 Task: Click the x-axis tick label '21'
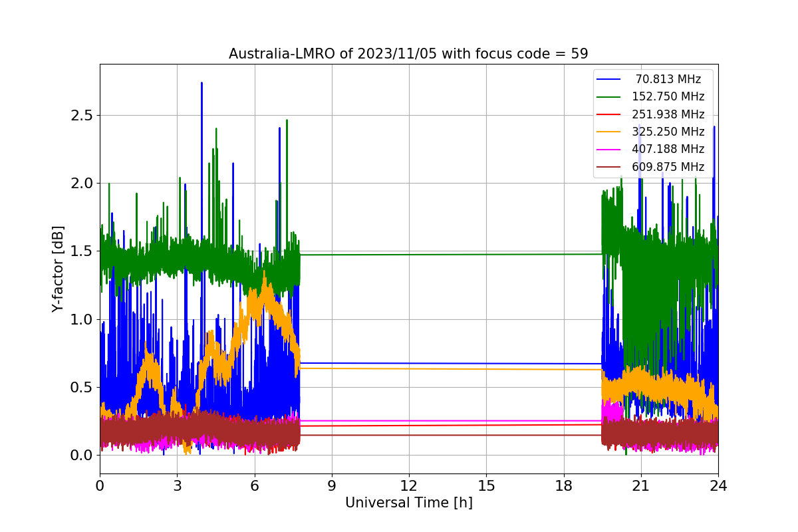640,485
